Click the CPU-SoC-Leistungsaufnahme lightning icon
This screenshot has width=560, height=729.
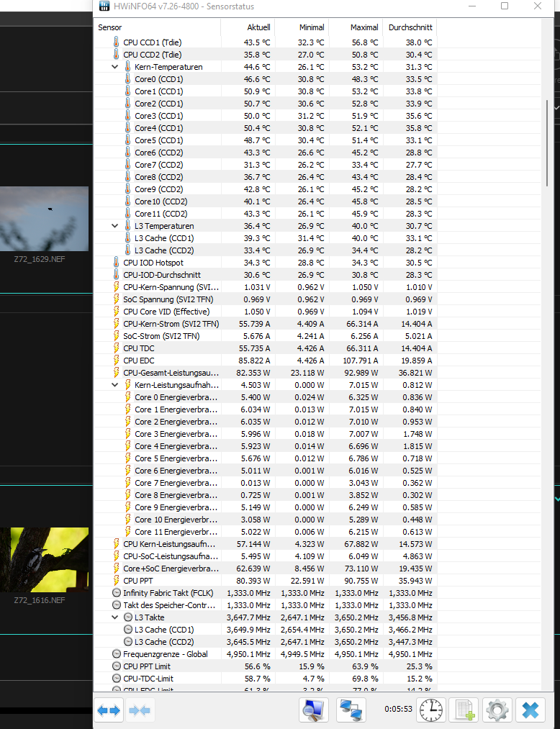tap(117, 556)
